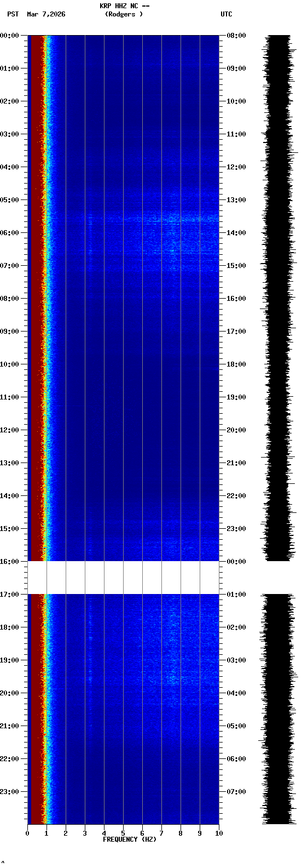Select the UTC-axis "01:00" time label
This screenshot has height=868, width=302.
click(x=236, y=595)
